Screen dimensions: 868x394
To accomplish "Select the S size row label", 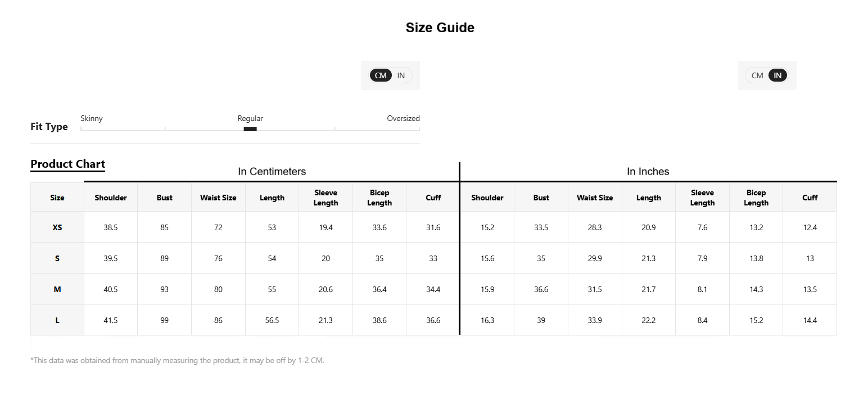I will point(57,258).
